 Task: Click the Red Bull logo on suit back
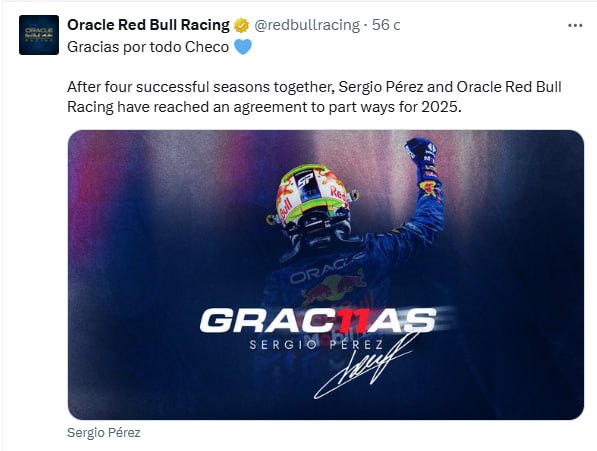[334, 290]
